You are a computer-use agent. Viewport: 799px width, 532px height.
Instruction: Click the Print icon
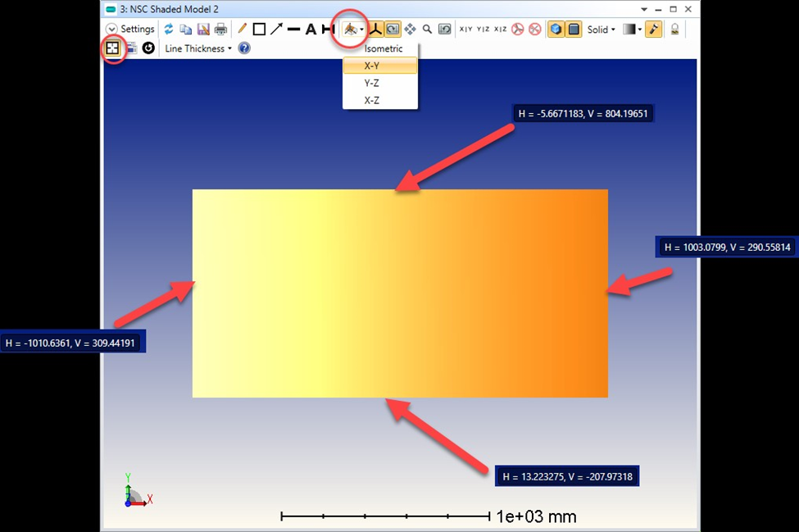point(220,28)
